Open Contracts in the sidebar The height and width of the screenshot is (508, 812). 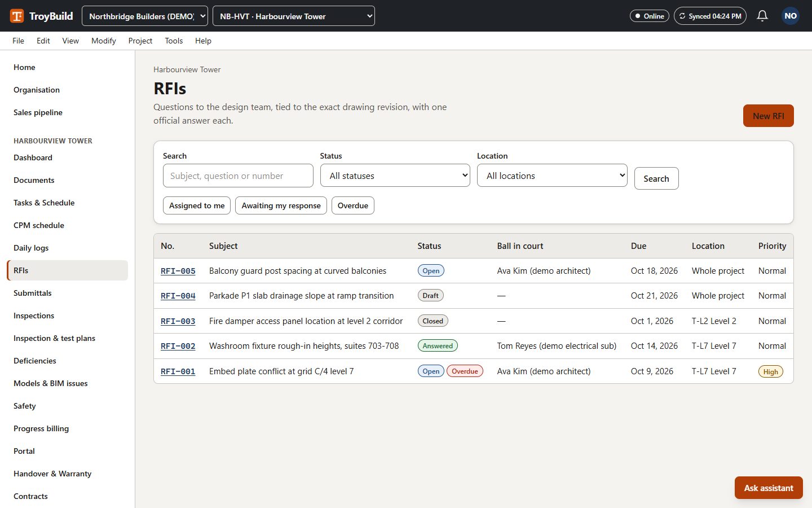point(68,496)
